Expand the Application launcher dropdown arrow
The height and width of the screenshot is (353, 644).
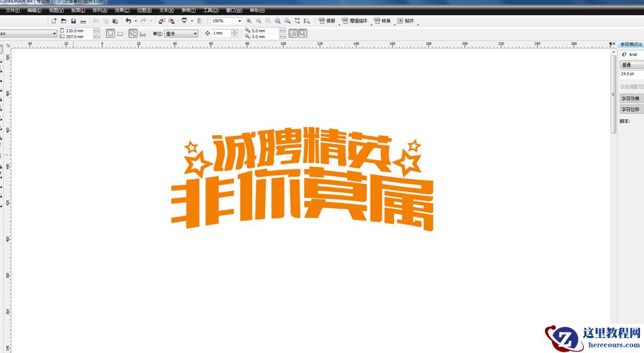click(x=192, y=21)
